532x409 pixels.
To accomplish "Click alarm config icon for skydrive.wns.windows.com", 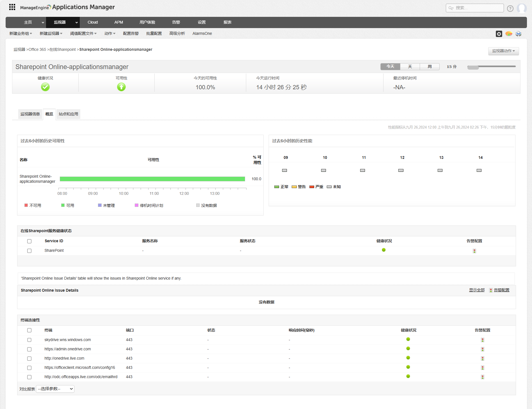I will click(482, 340).
